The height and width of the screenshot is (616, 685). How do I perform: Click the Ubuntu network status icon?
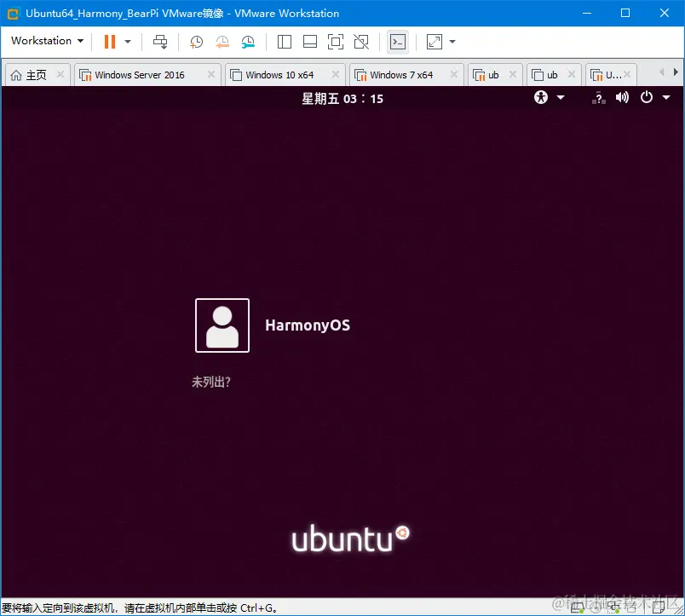click(598, 98)
